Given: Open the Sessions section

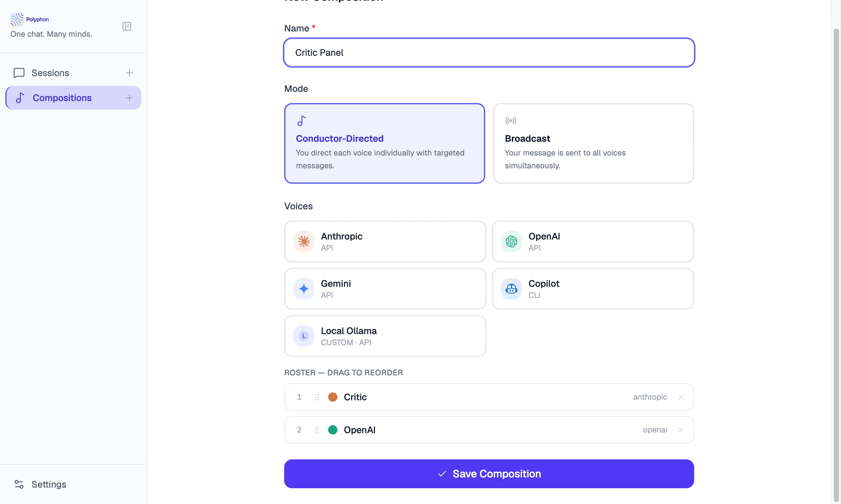Looking at the screenshot, I should 50,73.
